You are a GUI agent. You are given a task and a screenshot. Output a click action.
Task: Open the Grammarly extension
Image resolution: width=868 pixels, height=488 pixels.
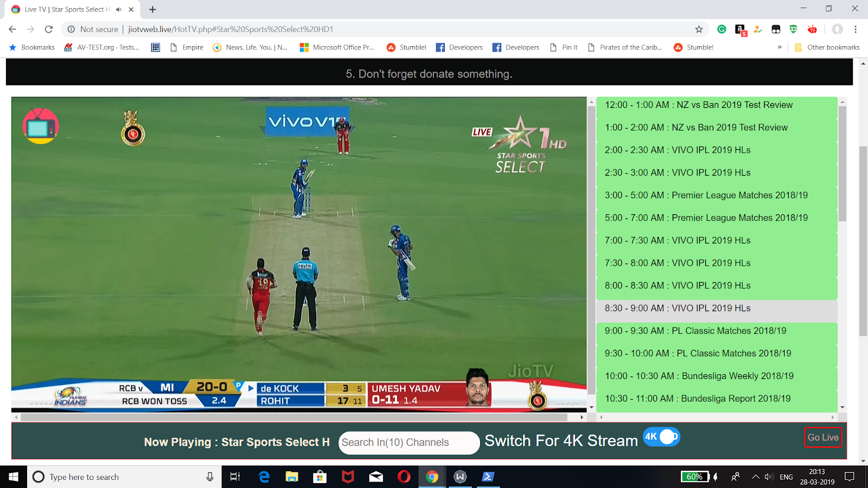click(722, 29)
